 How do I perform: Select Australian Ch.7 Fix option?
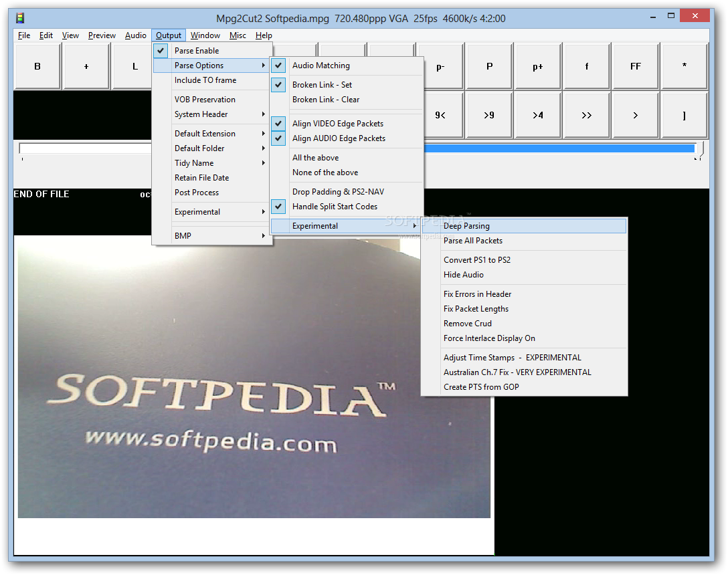[524, 372]
